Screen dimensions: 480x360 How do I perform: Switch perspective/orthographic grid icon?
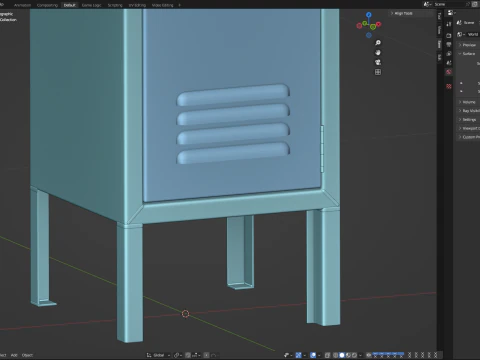point(378,72)
